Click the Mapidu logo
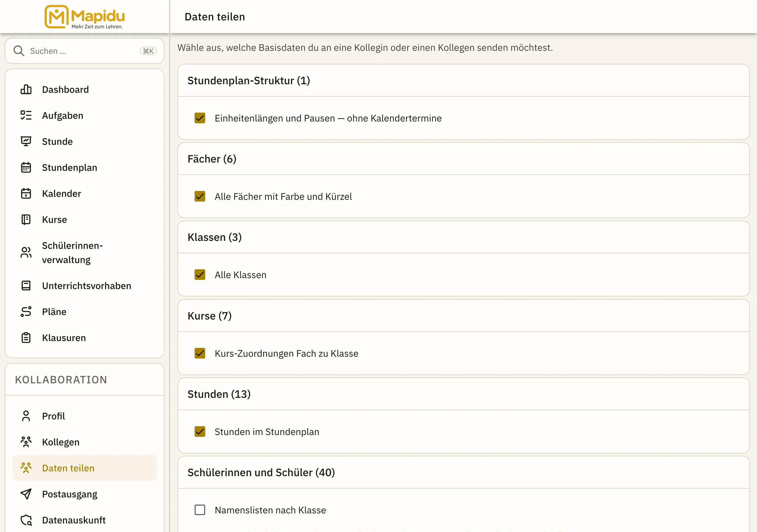 point(85,17)
